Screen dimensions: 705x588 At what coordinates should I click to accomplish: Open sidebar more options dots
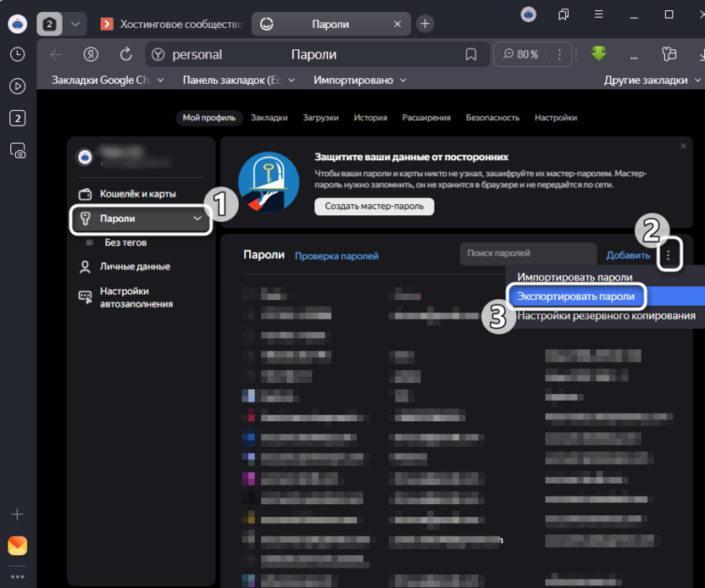coord(18,577)
